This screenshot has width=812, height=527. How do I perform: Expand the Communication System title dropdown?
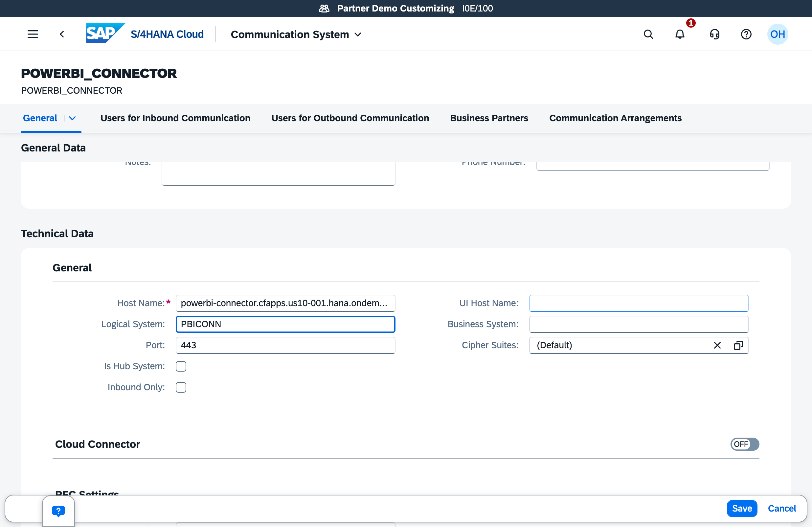pyautogui.click(x=358, y=34)
